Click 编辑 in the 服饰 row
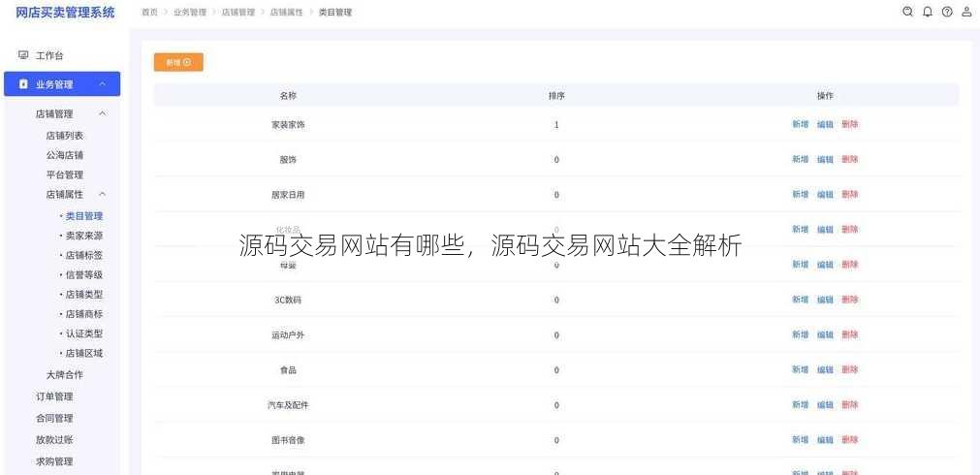This screenshot has height=475, width=980. (x=825, y=159)
